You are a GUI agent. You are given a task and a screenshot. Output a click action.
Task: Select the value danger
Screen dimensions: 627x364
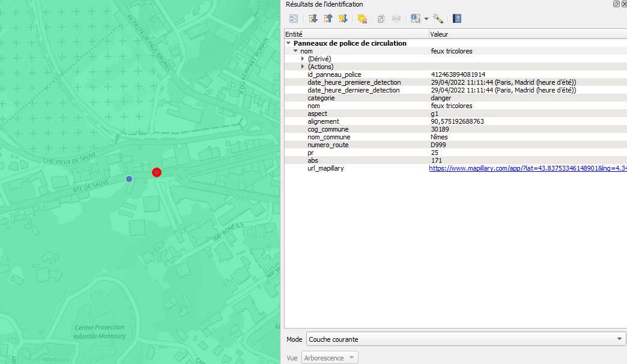pos(441,98)
